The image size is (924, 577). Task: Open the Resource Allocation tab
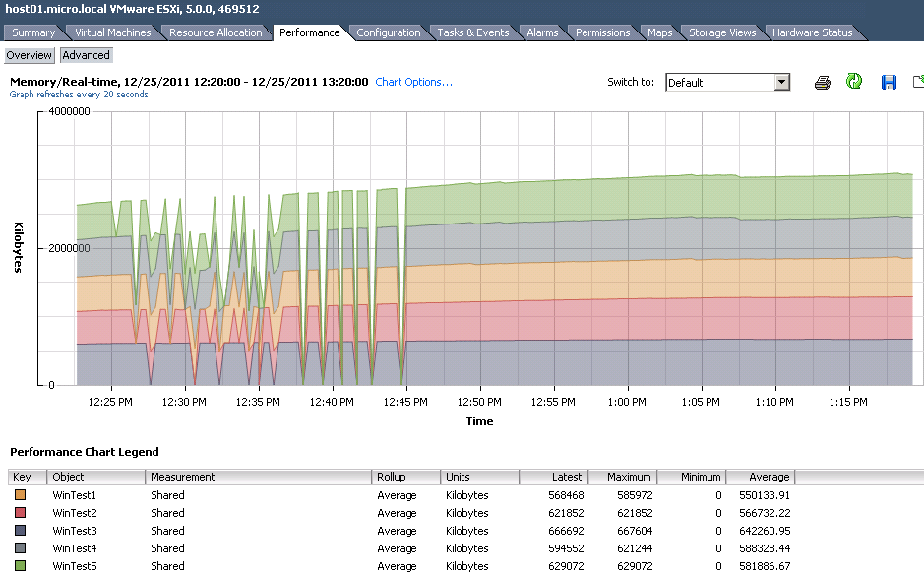point(216,33)
